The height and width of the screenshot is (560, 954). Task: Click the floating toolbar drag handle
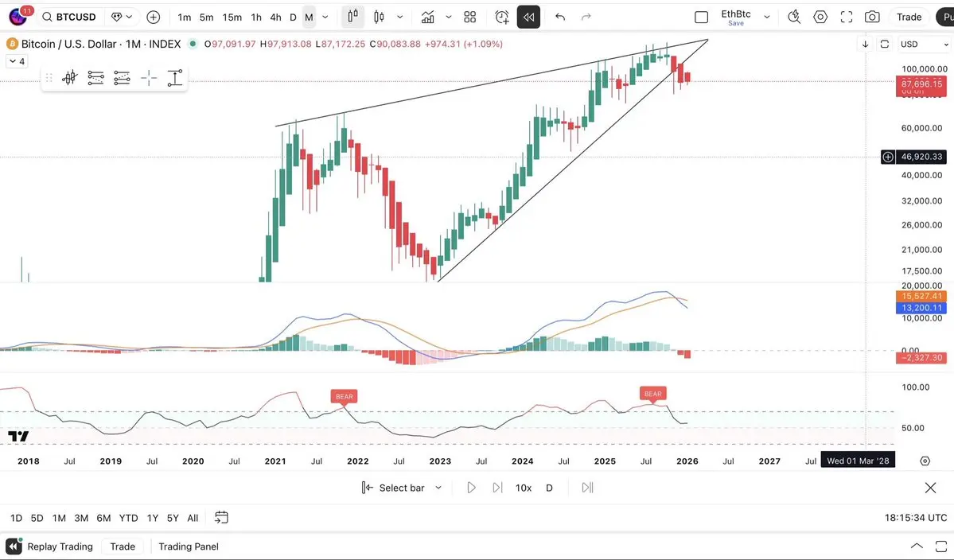49,78
